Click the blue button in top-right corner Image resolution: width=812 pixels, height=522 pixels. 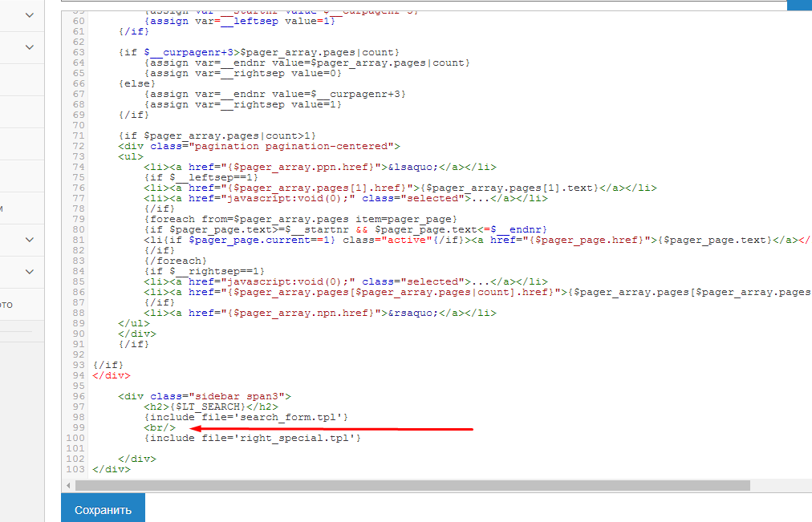click(799, 4)
